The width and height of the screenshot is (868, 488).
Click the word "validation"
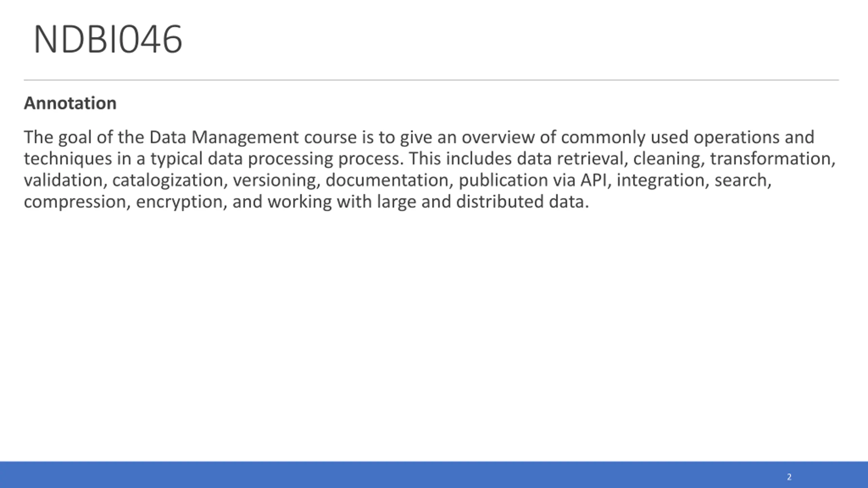63,180
